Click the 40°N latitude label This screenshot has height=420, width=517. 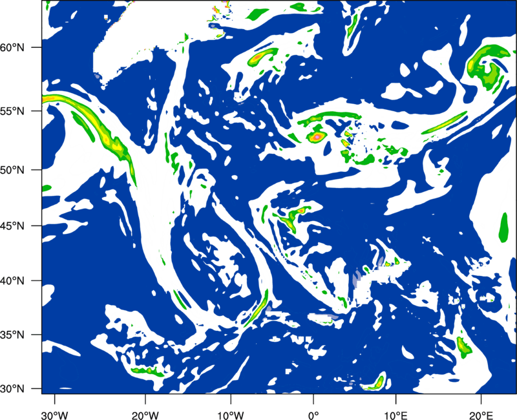(x=12, y=281)
